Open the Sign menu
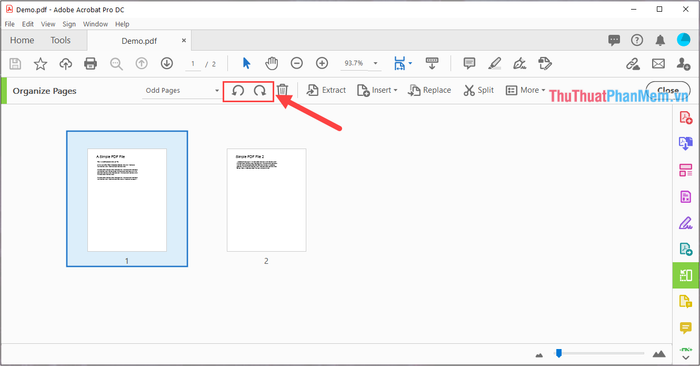Image resolution: width=700 pixels, height=366 pixels. tap(69, 24)
